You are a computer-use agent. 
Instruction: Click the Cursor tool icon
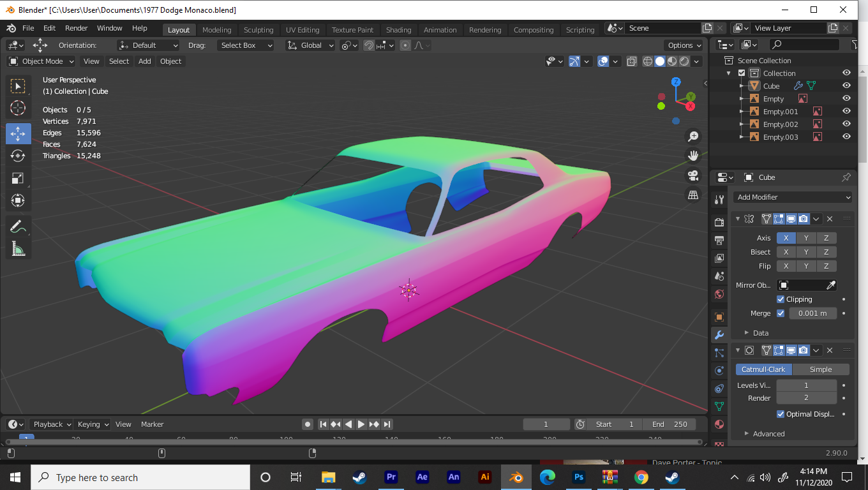point(18,108)
